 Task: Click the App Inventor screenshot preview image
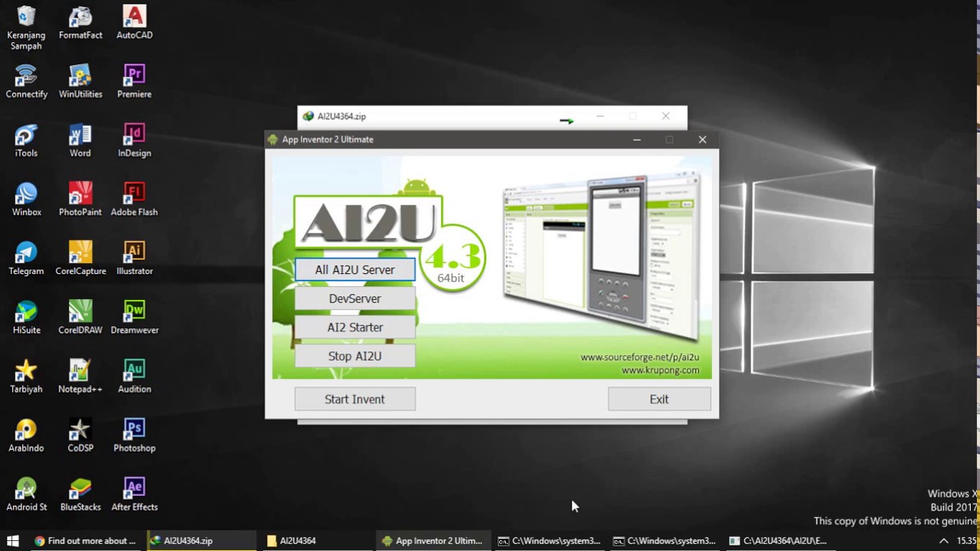click(601, 257)
